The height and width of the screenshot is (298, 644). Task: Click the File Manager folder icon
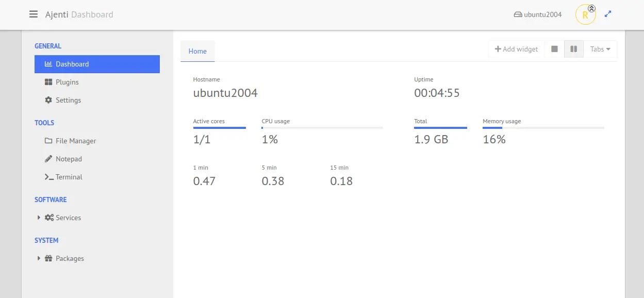coord(48,141)
